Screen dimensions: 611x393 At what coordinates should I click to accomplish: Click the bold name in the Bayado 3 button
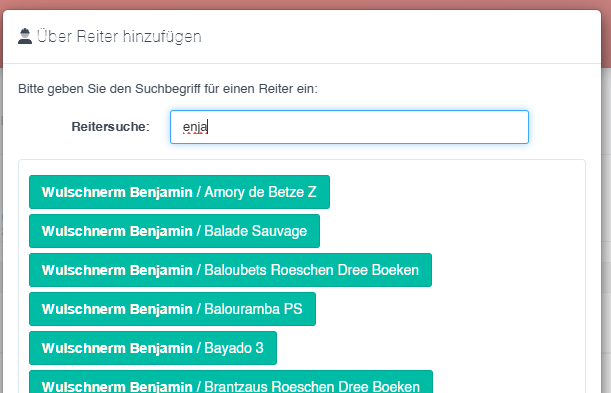(117, 348)
